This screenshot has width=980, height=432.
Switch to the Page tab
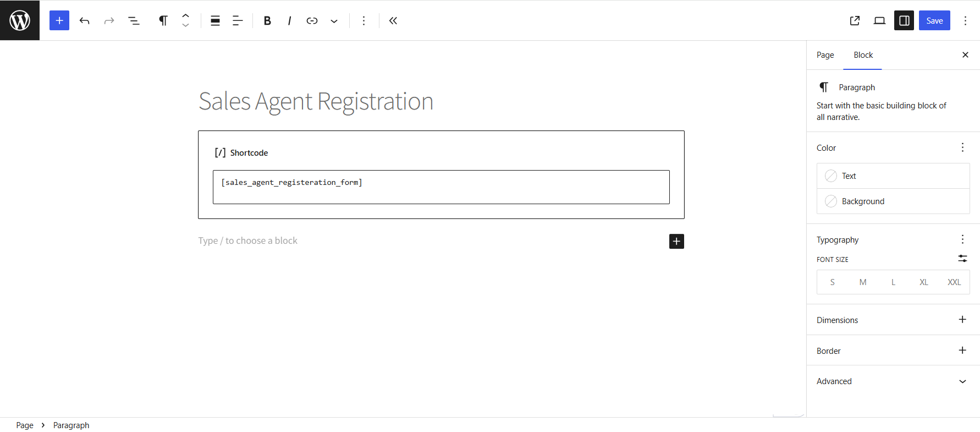click(825, 55)
